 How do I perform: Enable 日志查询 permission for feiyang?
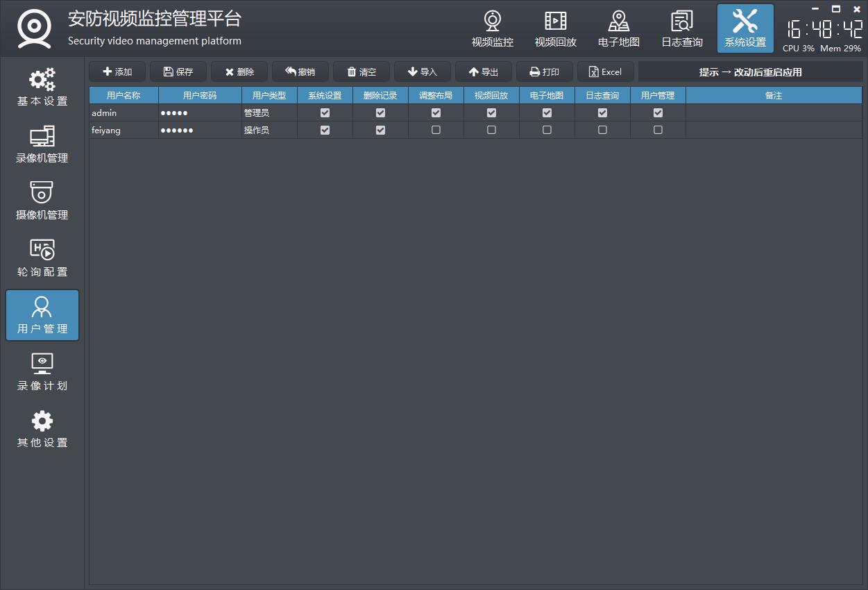click(602, 130)
